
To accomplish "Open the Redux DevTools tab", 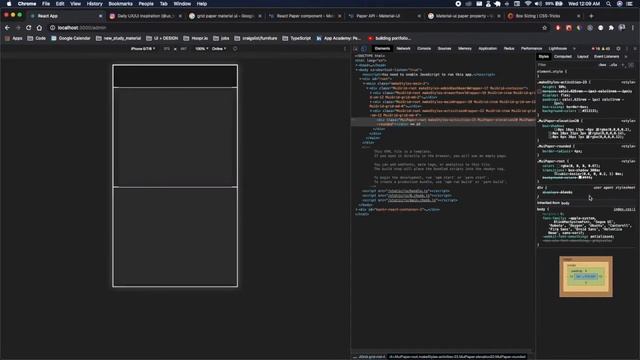I will click(509, 49).
